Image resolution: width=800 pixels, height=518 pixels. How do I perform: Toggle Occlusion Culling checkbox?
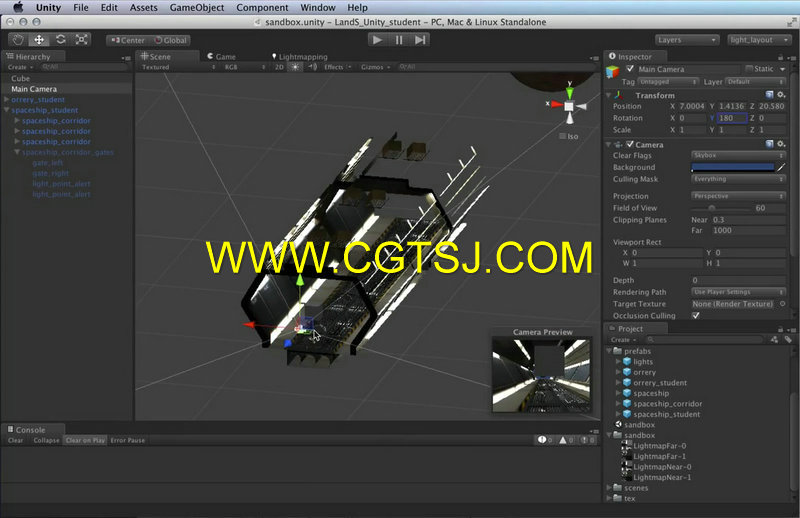point(696,315)
